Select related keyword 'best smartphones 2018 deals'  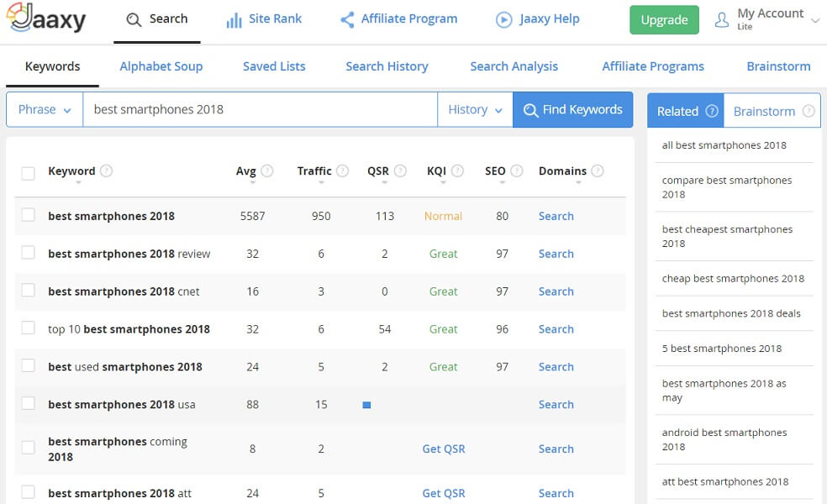tap(731, 313)
